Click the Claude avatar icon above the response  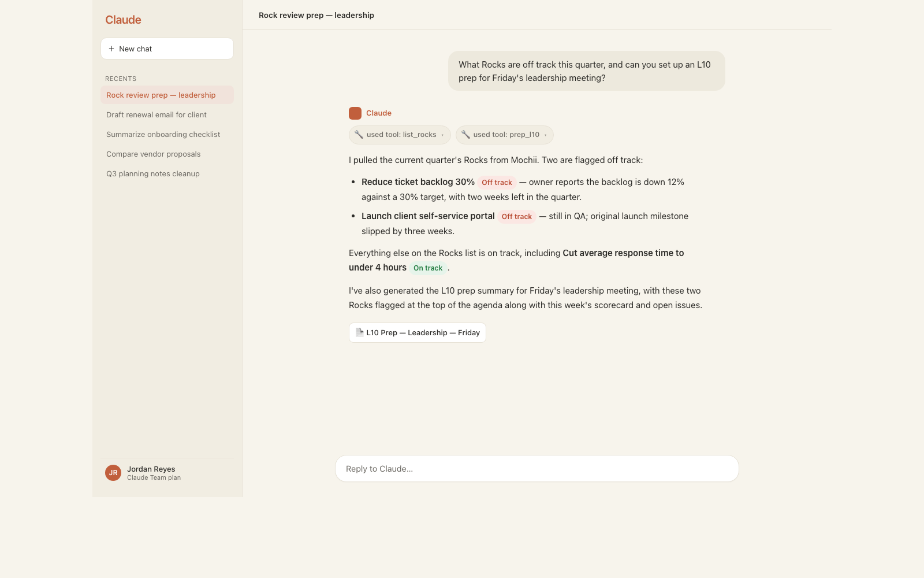pos(355,113)
